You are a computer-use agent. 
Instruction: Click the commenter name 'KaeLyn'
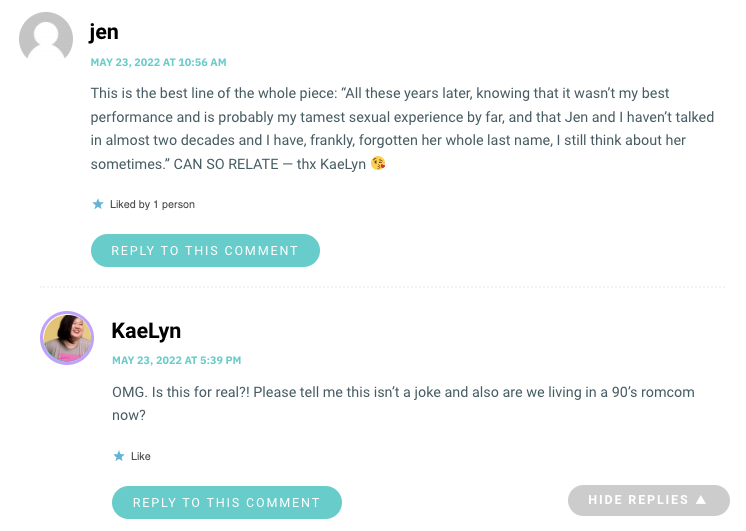tap(146, 330)
